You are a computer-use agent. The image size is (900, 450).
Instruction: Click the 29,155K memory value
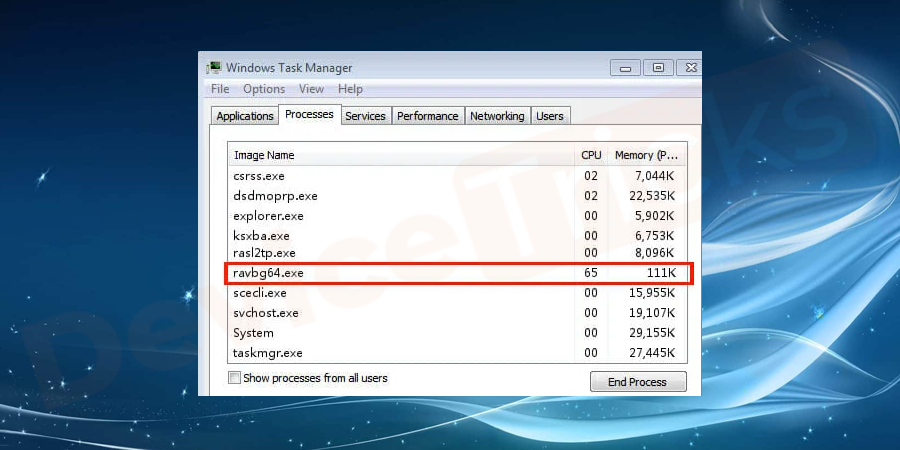click(652, 333)
